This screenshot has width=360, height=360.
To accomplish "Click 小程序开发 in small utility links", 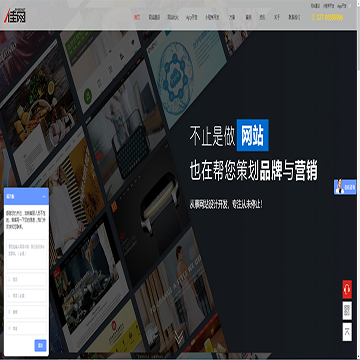I will coord(328,6).
